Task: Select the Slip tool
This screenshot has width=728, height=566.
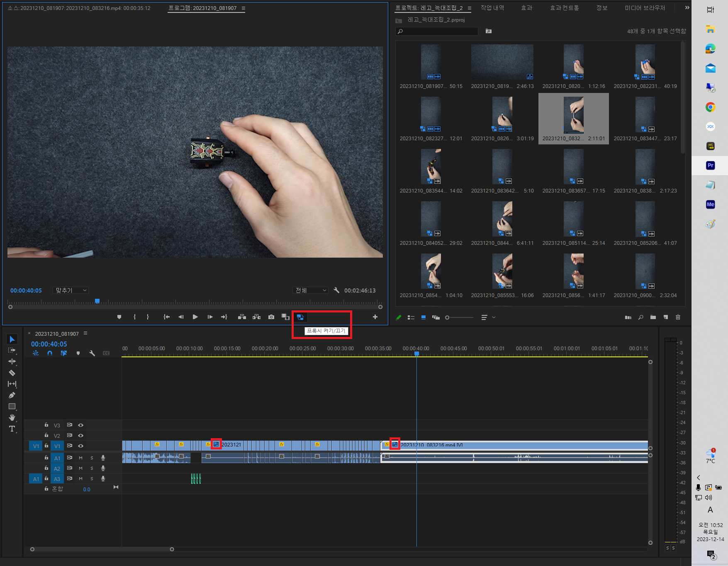Action: 12,384
